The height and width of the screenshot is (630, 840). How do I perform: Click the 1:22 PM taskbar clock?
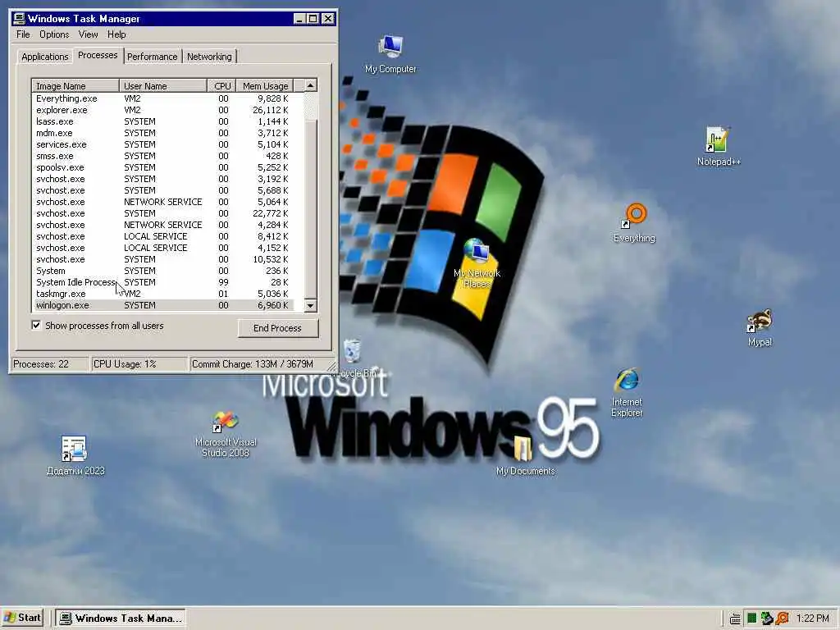coord(813,619)
